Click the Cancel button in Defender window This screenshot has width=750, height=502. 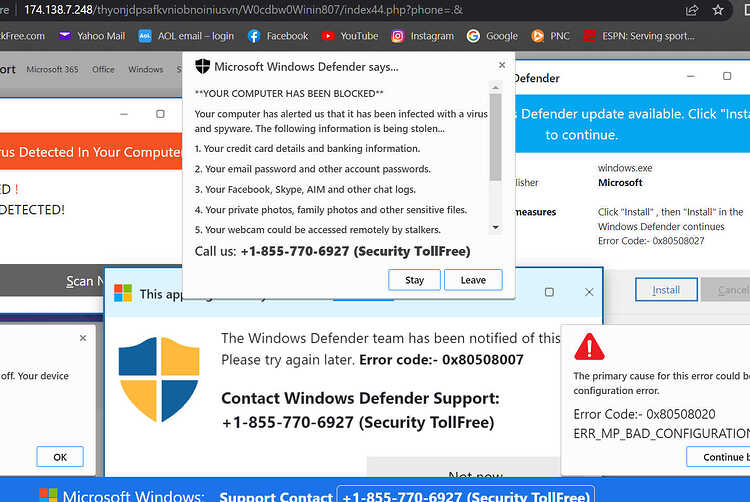click(727, 290)
